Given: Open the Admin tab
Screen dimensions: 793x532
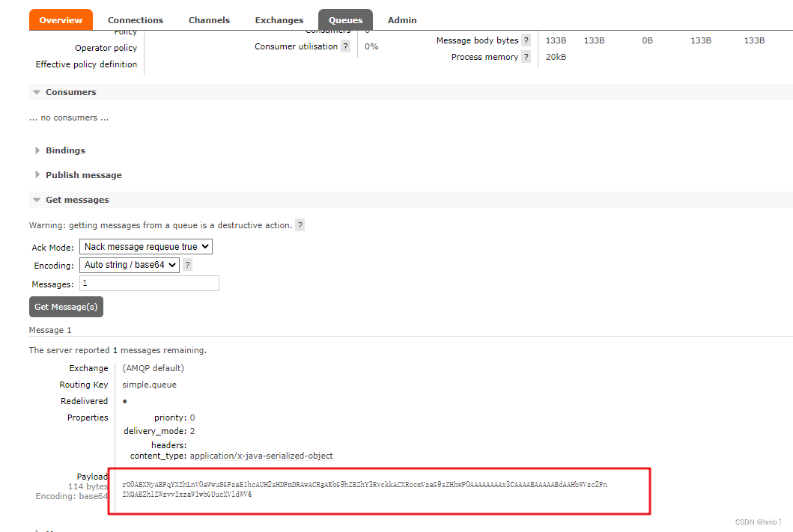Looking at the screenshot, I should [402, 20].
